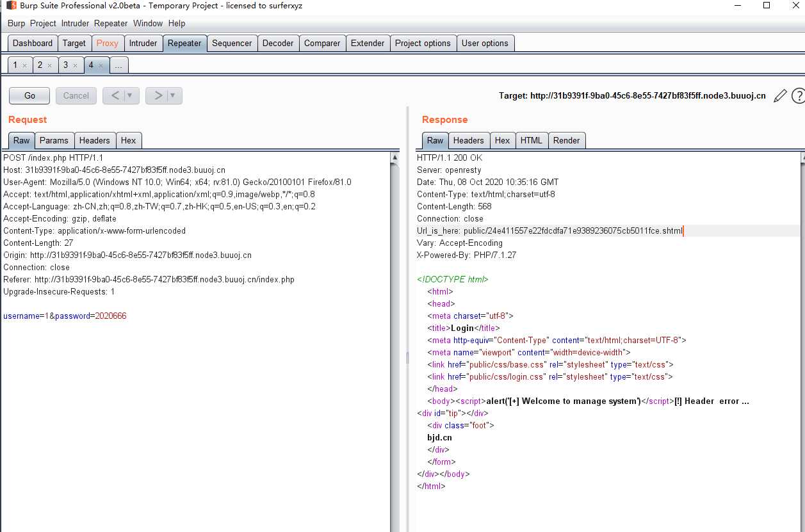
Task: Click the pencil edit target icon
Action: 779,96
